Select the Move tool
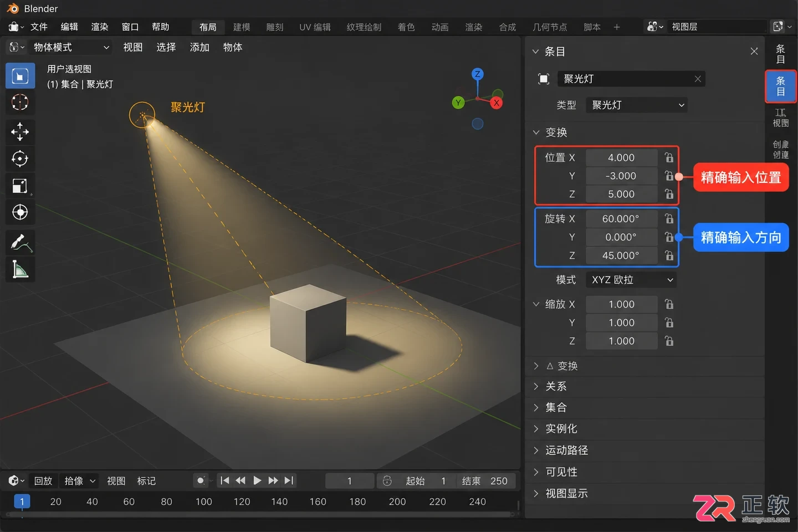This screenshot has width=798, height=532. pyautogui.click(x=20, y=132)
